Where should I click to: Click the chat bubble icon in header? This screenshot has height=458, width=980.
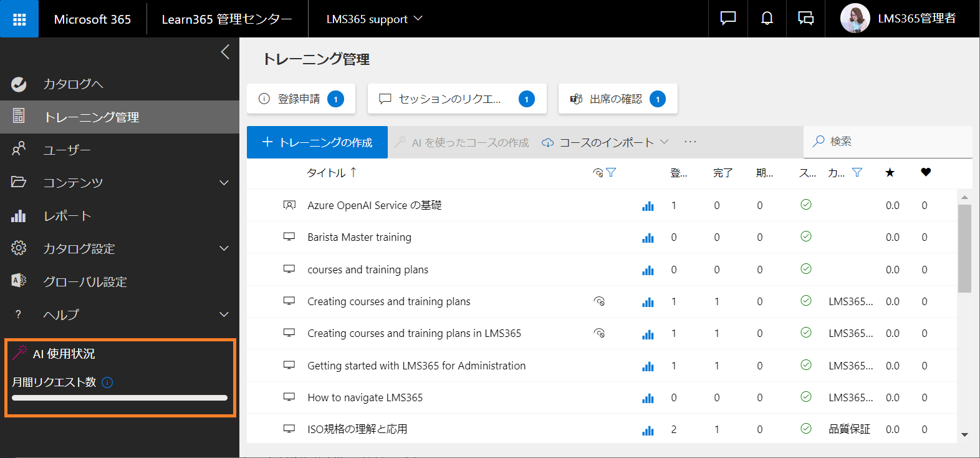(x=728, y=19)
